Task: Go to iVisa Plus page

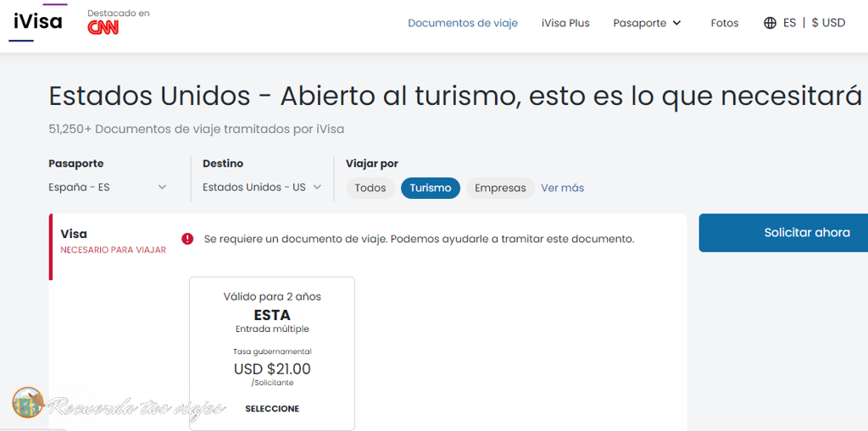Action: click(565, 23)
